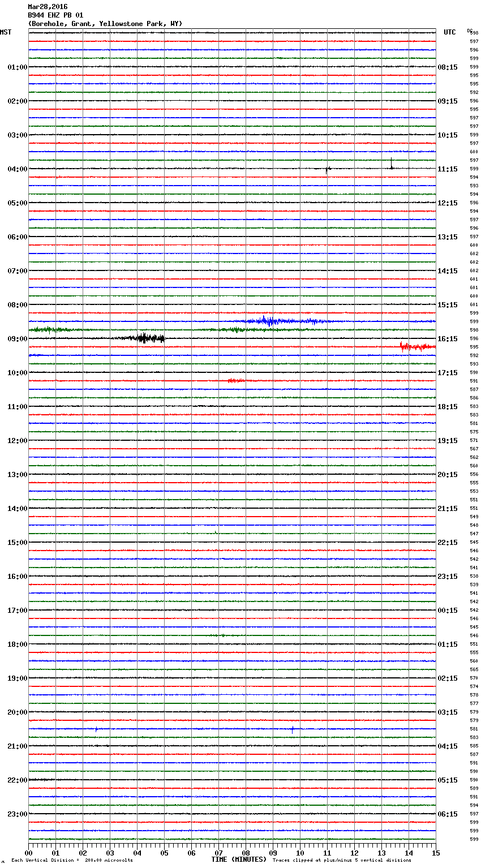Click the tall black spike on the 04:00 trace
481x868 pixels.
click(391, 164)
